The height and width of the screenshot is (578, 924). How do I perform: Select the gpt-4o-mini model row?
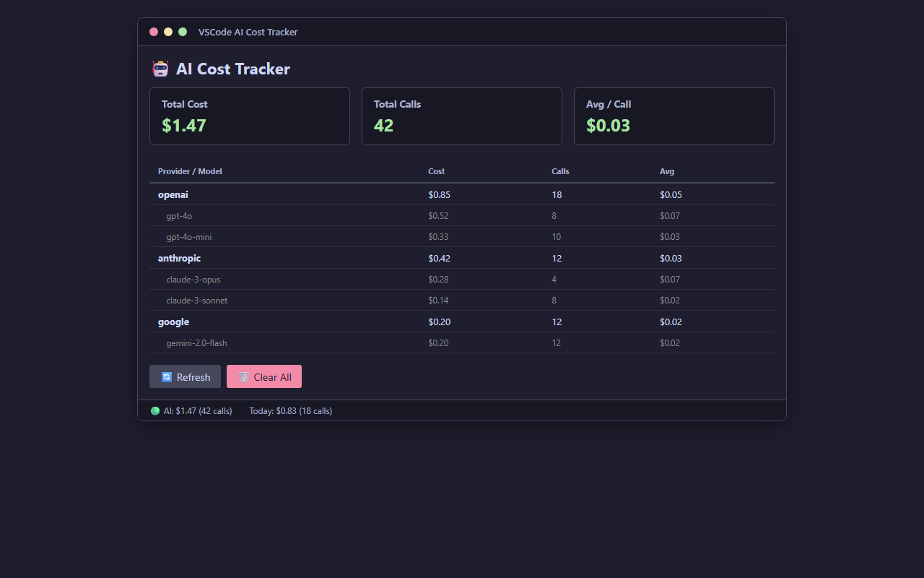(462, 237)
